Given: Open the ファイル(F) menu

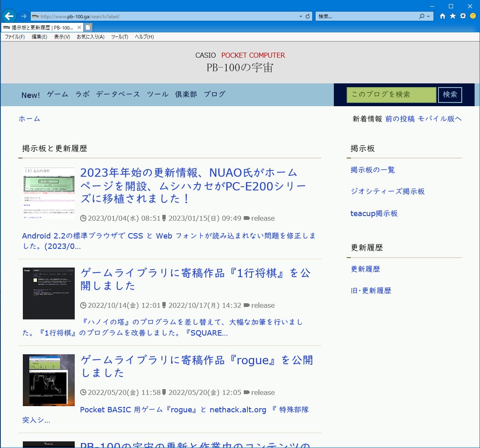Looking at the screenshot, I should 15,37.
